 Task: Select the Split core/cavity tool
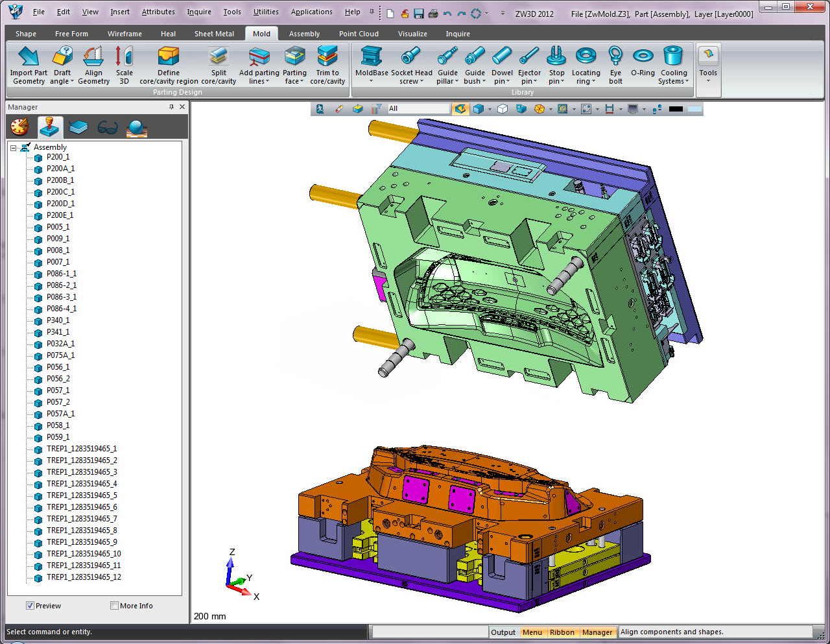point(219,57)
